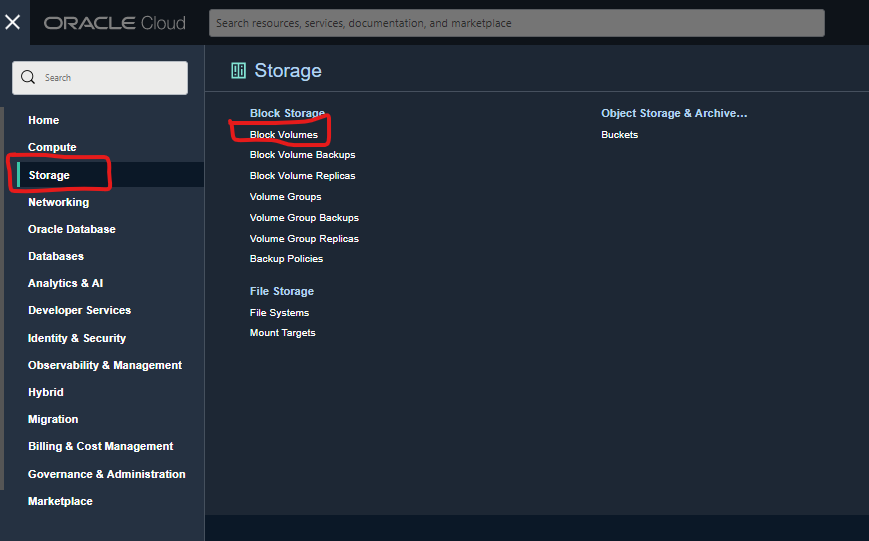The image size is (869, 541).
Task: Open Observability & Management category
Action: click(105, 365)
